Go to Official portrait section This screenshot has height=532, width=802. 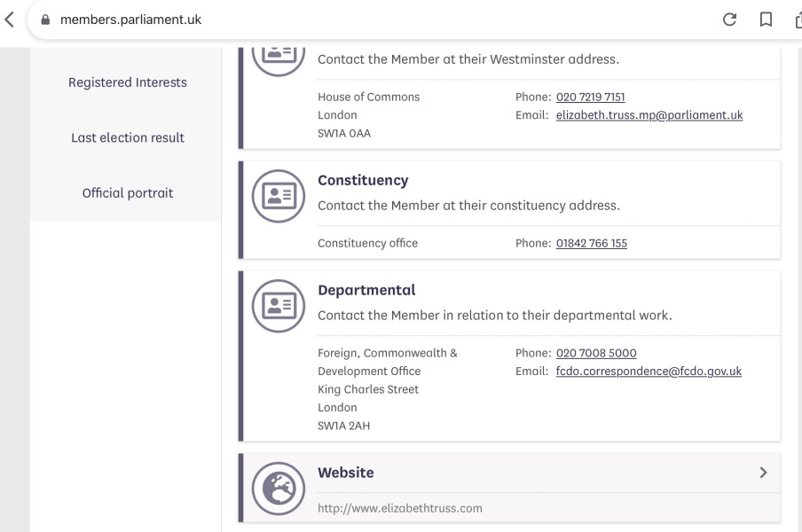tap(128, 192)
